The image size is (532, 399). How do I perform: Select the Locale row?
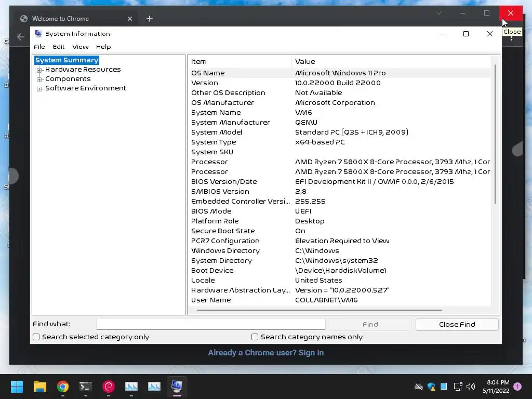[339, 280]
